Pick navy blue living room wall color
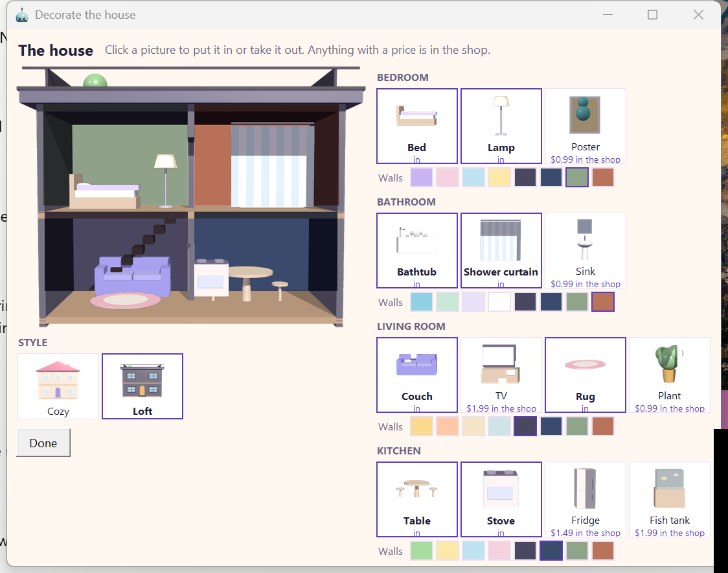Screen dimensions: 728x573 551,427
